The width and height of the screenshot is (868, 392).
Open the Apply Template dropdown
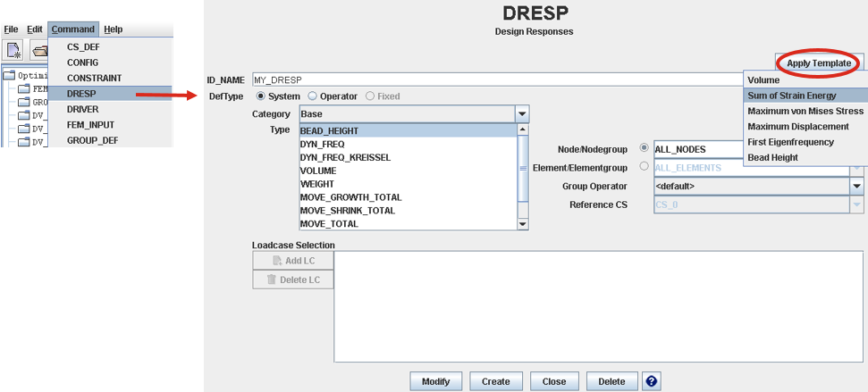[x=819, y=63]
